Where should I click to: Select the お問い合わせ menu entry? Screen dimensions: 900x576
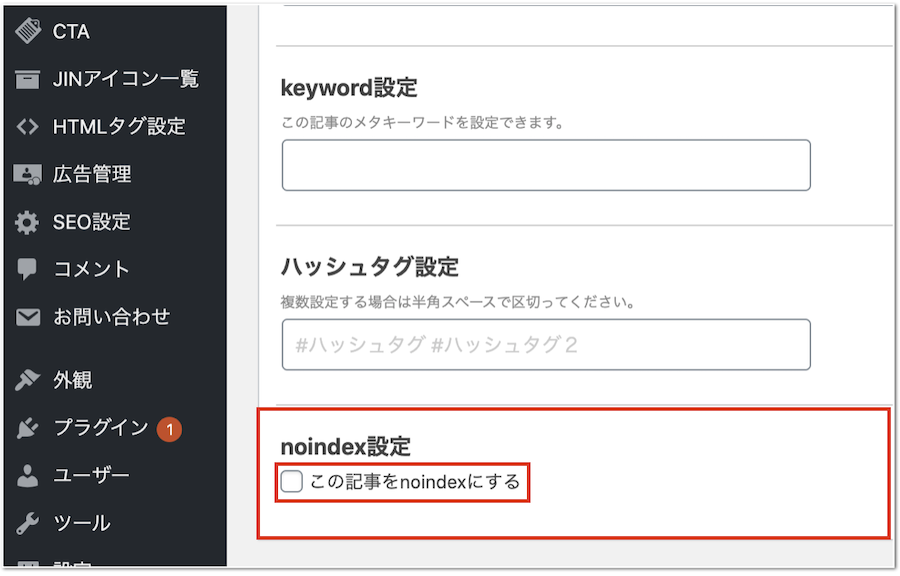click(x=111, y=317)
